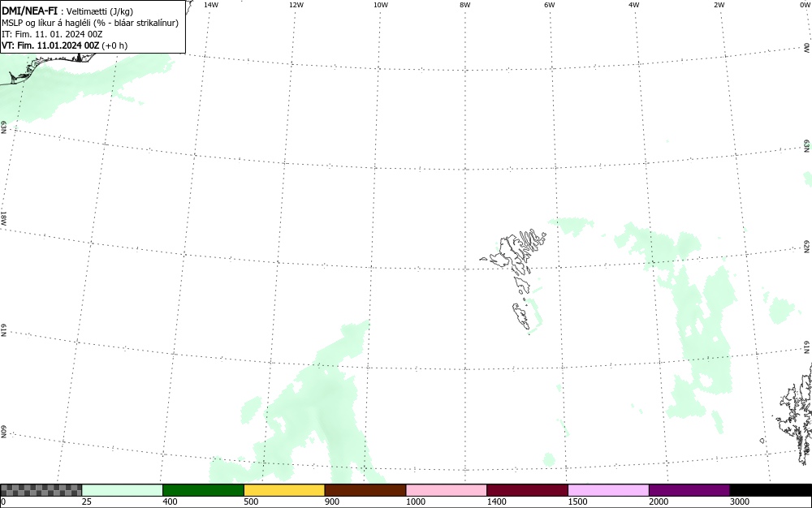Click the dark green 400-500 legend swatch
Image resolution: width=812 pixels, height=508 pixels.
point(203,490)
